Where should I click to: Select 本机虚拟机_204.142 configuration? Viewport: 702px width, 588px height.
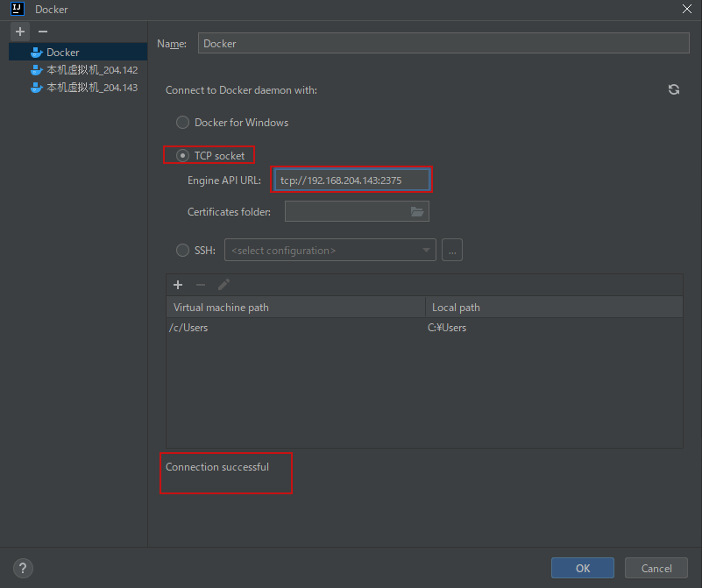point(78,70)
